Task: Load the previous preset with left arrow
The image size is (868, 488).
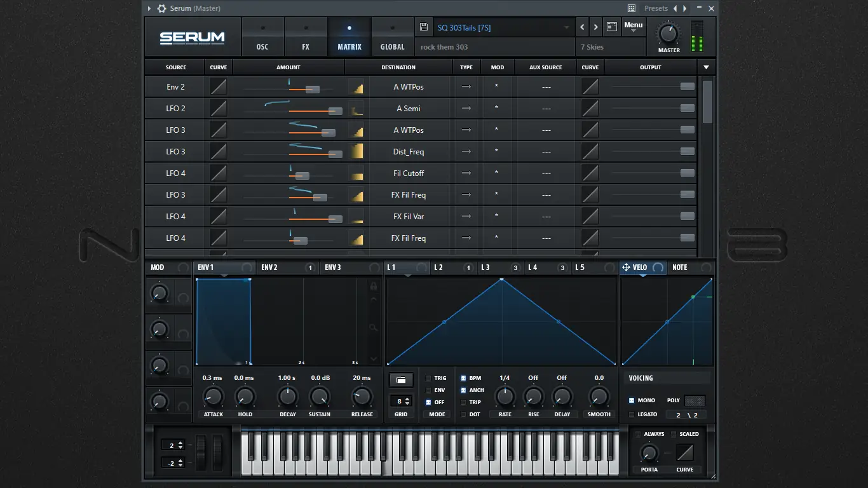Action: tap(582, 27)
